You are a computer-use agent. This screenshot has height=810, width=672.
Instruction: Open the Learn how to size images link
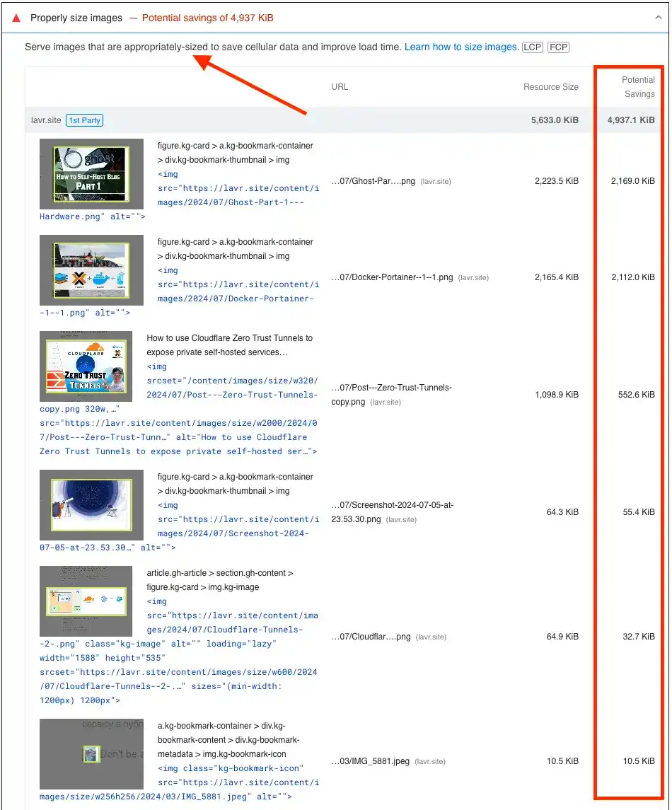tap(460, 47)
